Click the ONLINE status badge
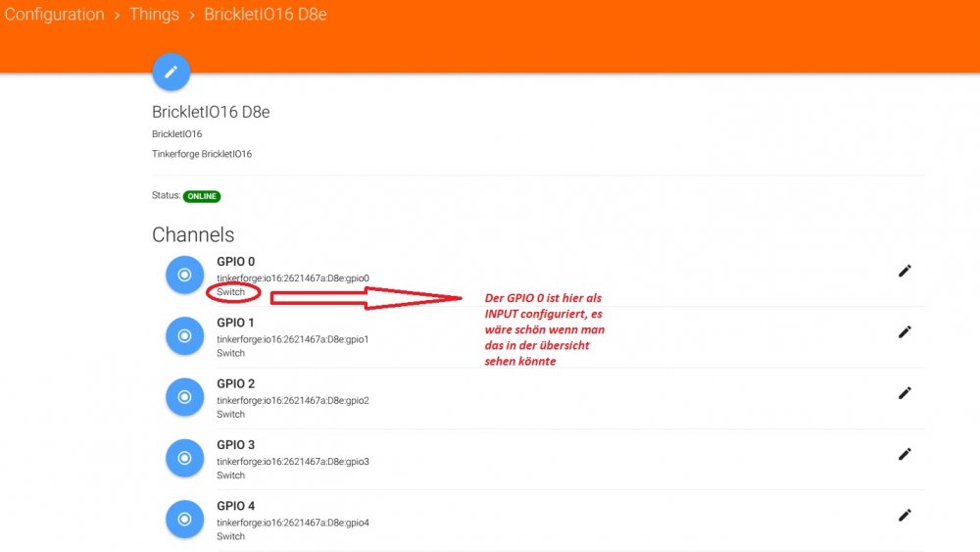Viewport: 980px width, 552px height. click(202, 196)
